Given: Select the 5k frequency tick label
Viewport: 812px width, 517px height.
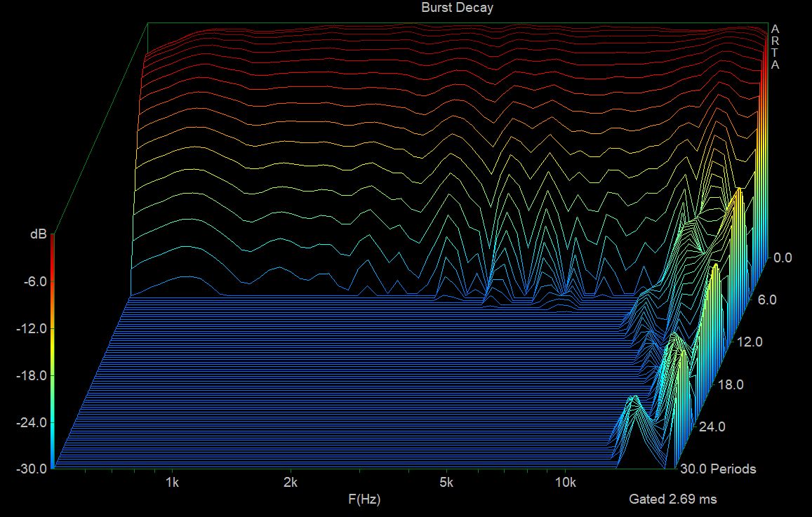Looking at the screenshot, I should tap(447, 482).
